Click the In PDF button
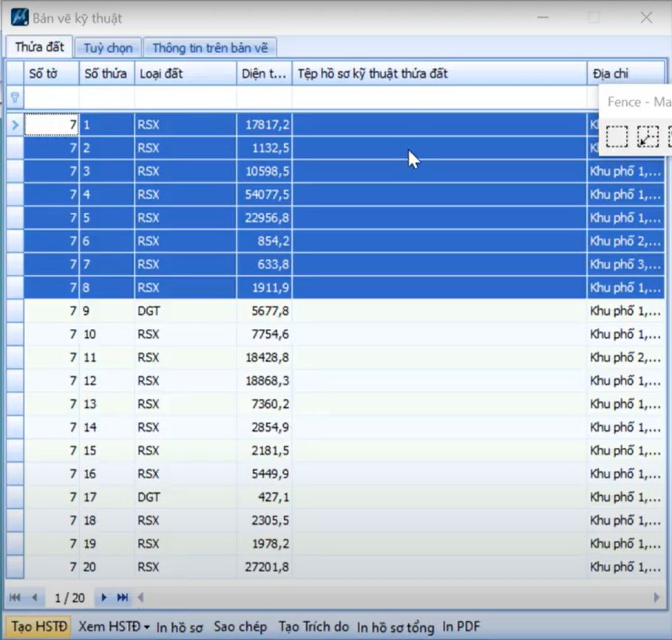Viewport: 672px width, 640px height. click(461, 627)
